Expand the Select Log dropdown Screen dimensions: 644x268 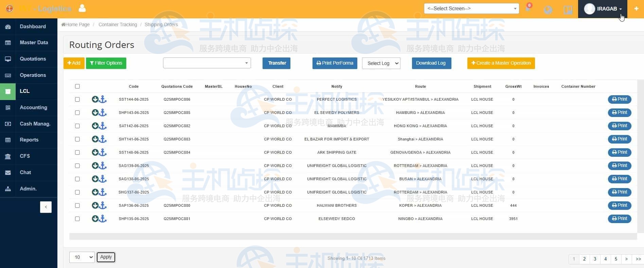click(381, 63)
